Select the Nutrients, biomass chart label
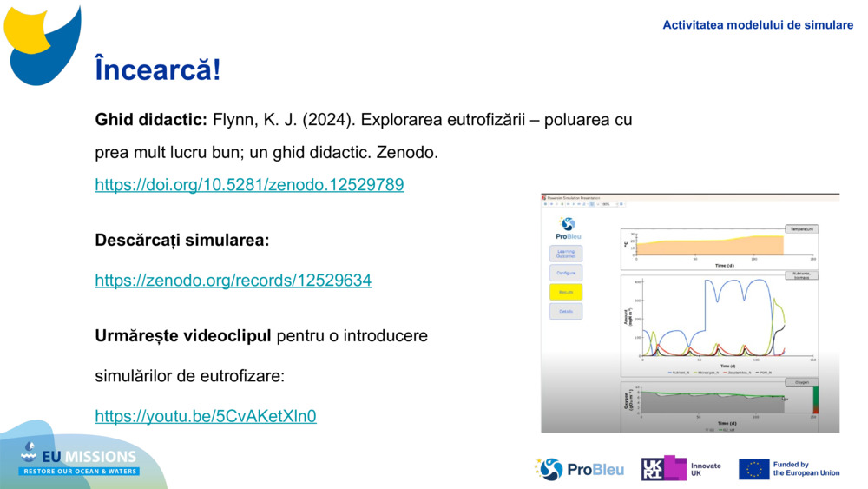868x489 pixels. [x=801, y=276]
